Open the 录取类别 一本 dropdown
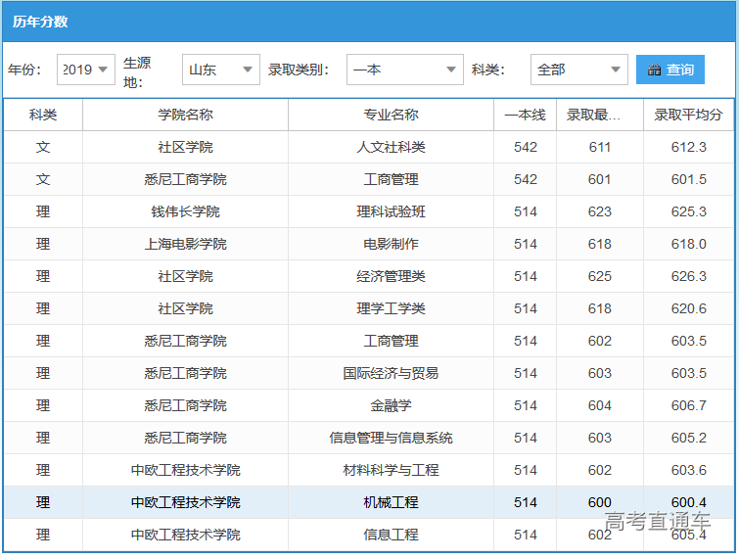The image size is (739, 560). 404,70
